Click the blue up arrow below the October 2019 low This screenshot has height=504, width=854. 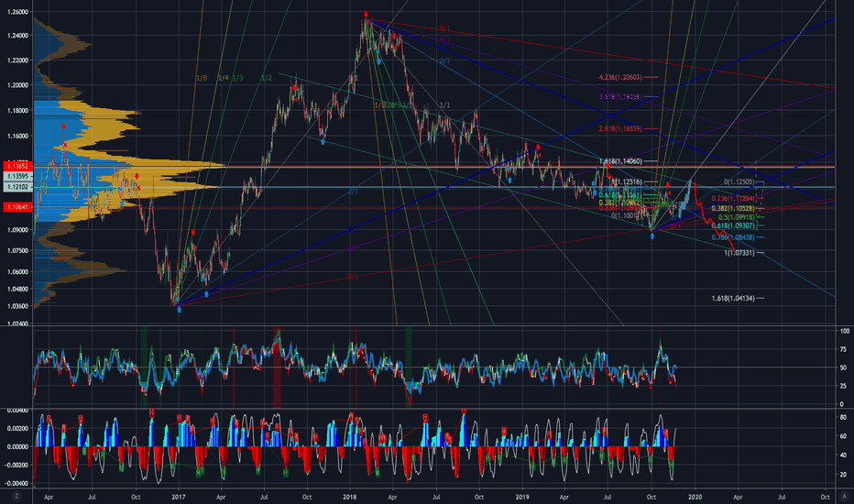(651, 248)
